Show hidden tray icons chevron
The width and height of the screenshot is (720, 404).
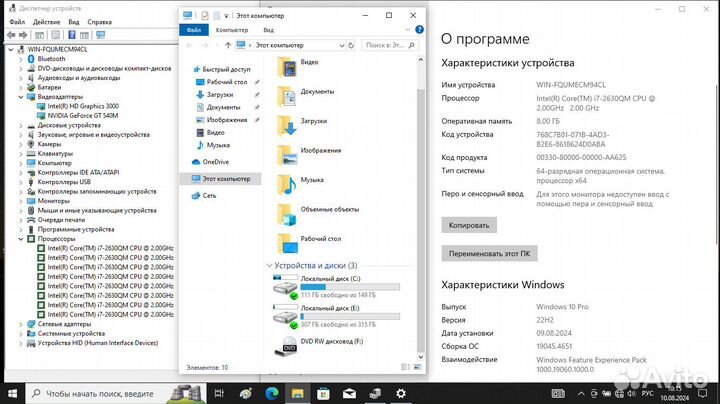tap(581, 393)
